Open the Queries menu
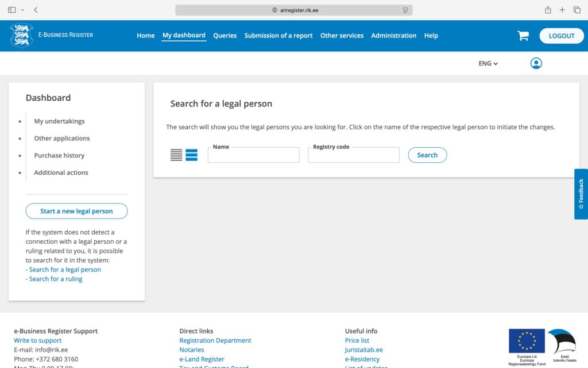 pos(225,36)
